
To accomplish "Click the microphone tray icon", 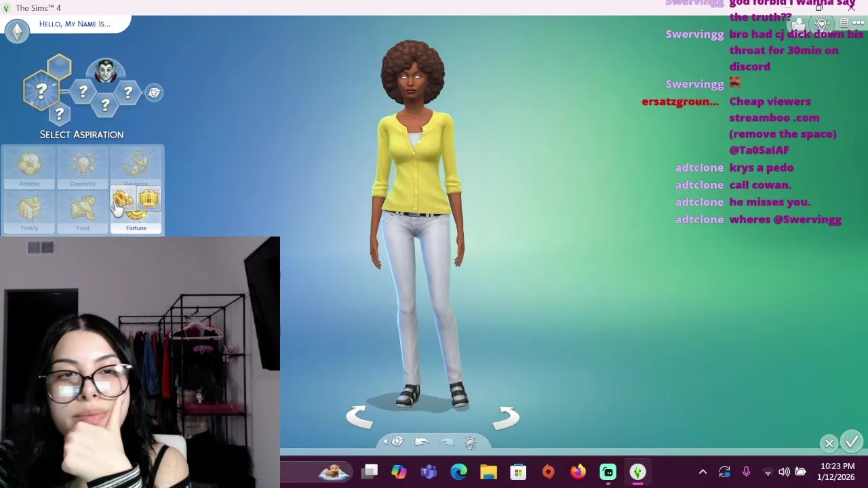I will pos(746,472).
